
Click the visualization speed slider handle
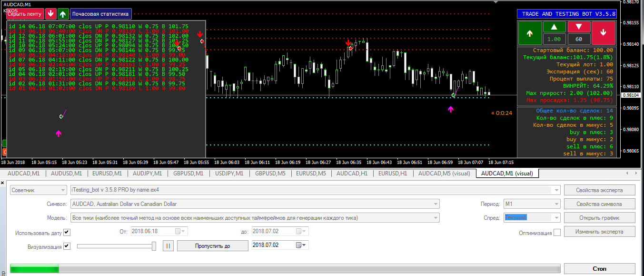coord(154,245)
